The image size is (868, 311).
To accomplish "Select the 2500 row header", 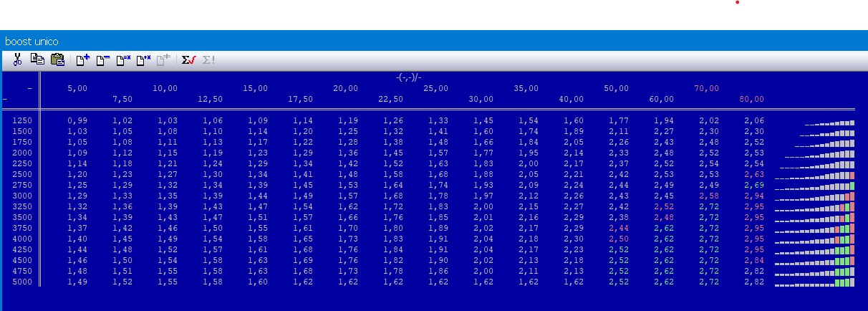I will 22,174.
